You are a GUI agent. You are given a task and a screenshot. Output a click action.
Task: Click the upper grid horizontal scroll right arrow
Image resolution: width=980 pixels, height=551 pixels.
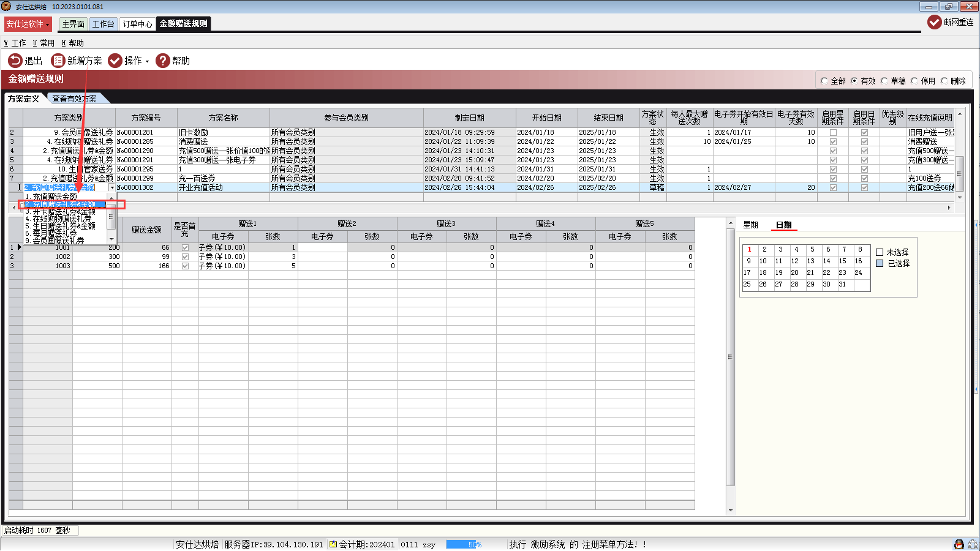(x=949, y=208)
